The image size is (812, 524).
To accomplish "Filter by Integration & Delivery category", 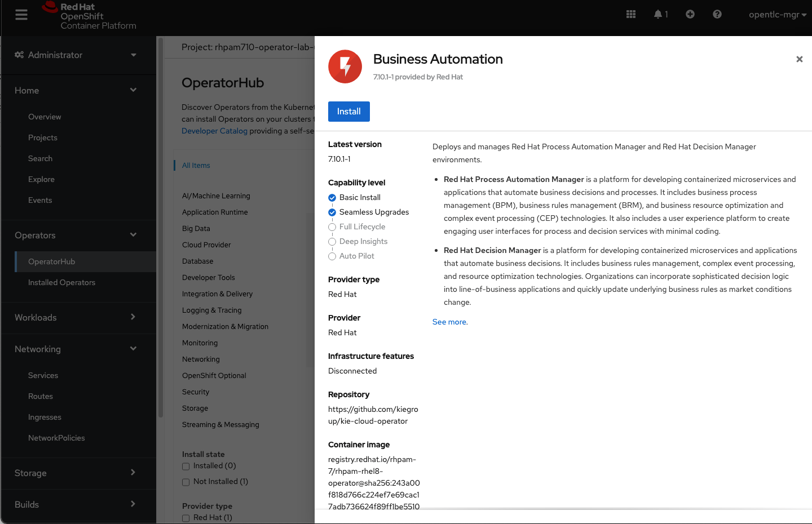I will (x=217, y=294).
